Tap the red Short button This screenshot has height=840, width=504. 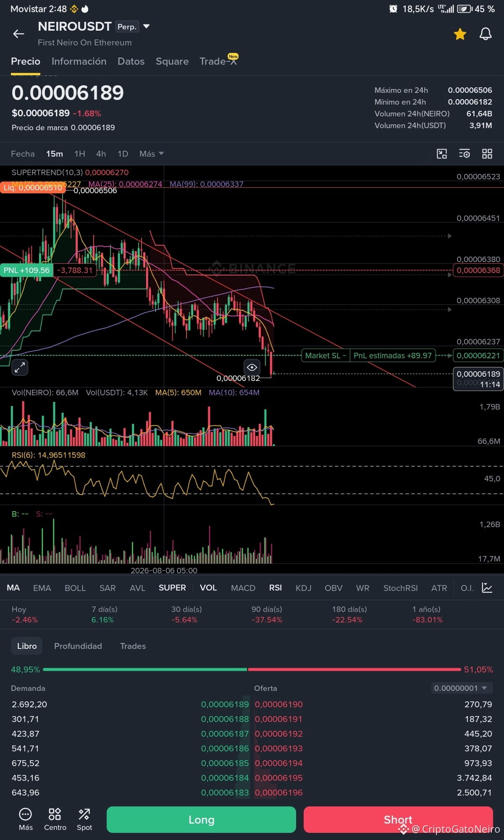pyautogui.click(x=398, y=819)
